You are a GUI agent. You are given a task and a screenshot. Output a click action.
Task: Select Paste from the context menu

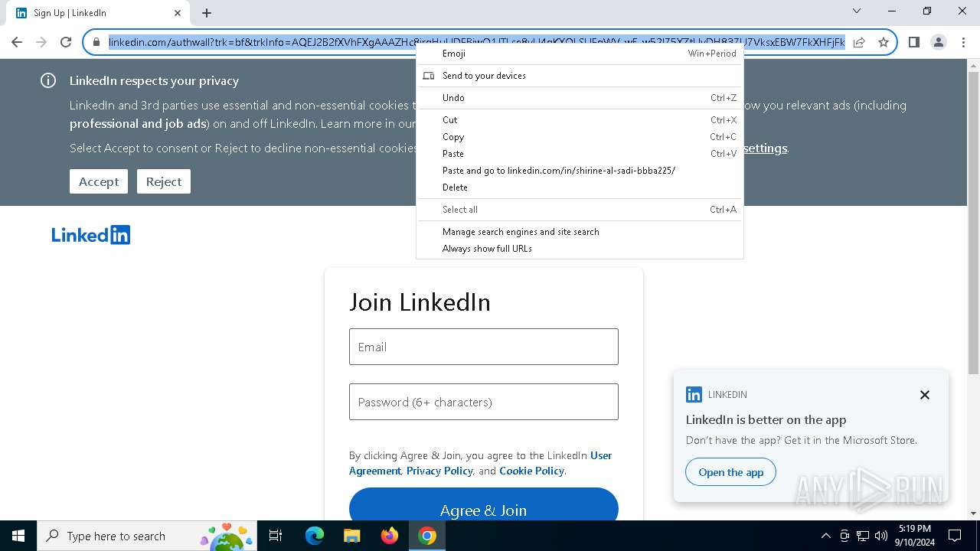pyautogui.click(x=580, y=154)
